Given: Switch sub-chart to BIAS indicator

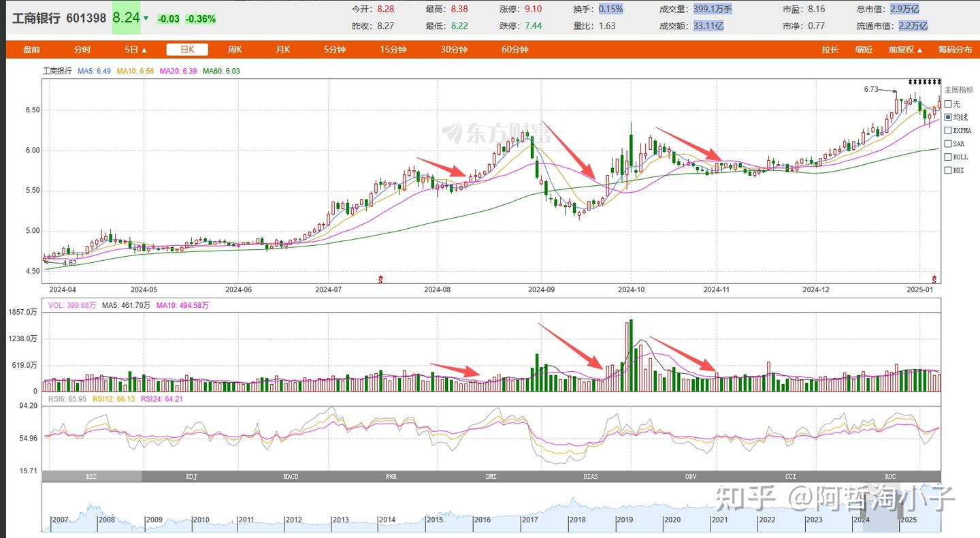Looking at the screenshot, I should pos(591,477).
